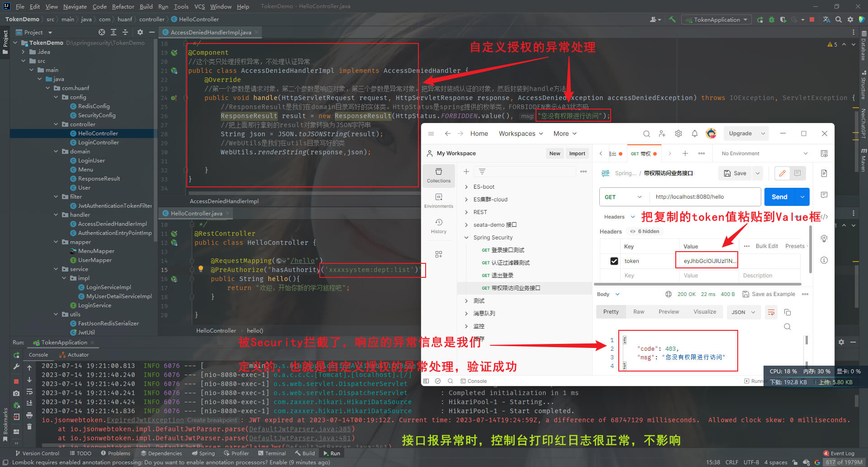Image resolution: width=868 pixels, height=467 pixels.
Task: Click Save as Example in Postman response
Action: [769, 294]
